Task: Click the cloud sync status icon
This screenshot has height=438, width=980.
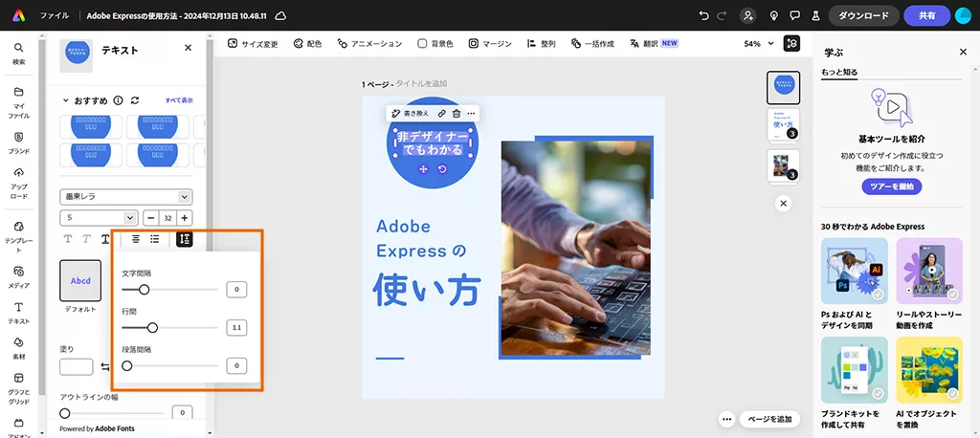Action: [280, 15]
